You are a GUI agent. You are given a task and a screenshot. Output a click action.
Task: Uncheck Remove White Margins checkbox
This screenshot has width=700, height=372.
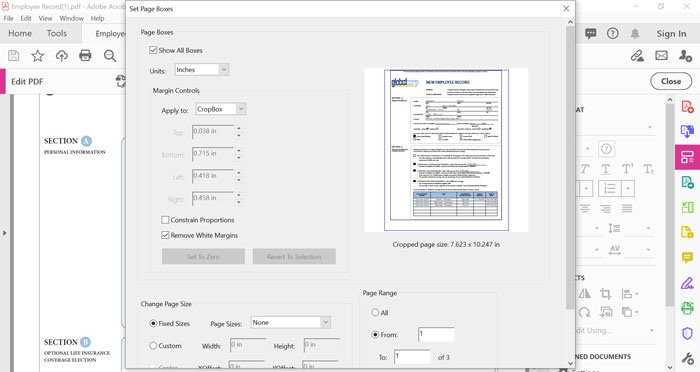(x=165, y=235)
